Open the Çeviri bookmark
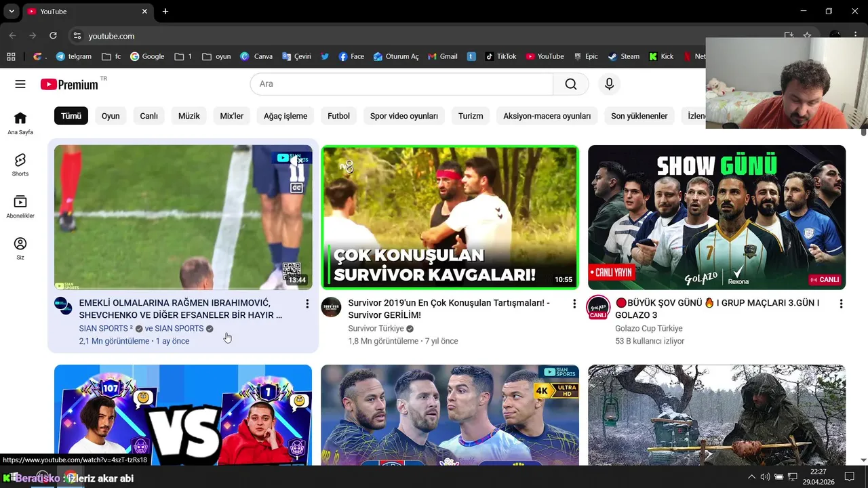868x488 pixels. (296, 56)
